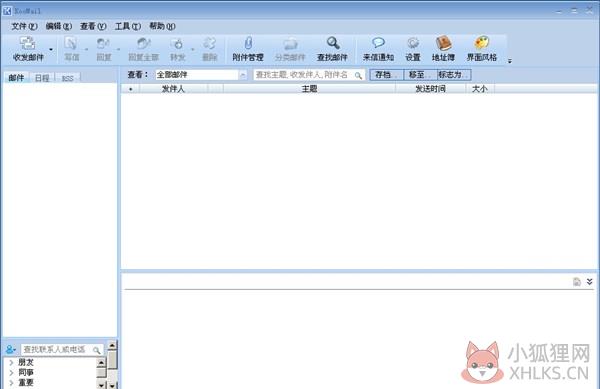This screenshot has width=600, height=389.
Task: Open the 地址簿 address book icon
Action: [443, 43]
